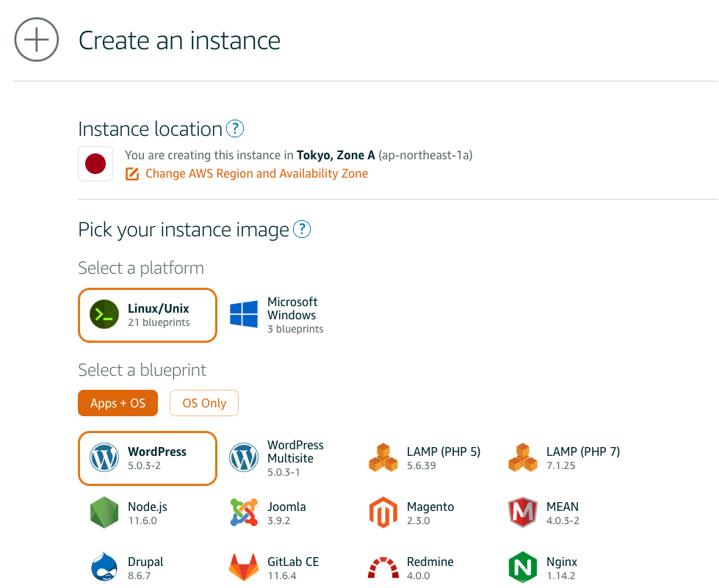The height and width of the screenshot is (588, 719).
Task: Click the Drupal drop icon
Action: tap(104, 567)
